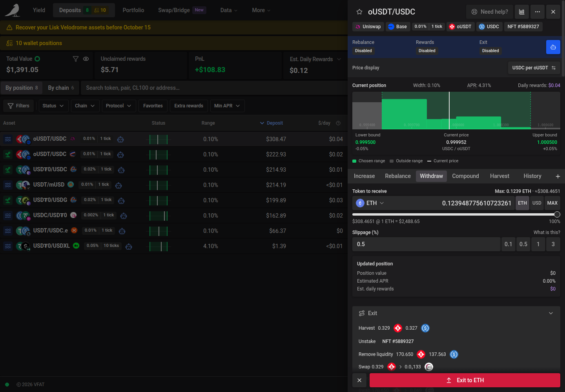Open the chart view icon in panel header

521,12
